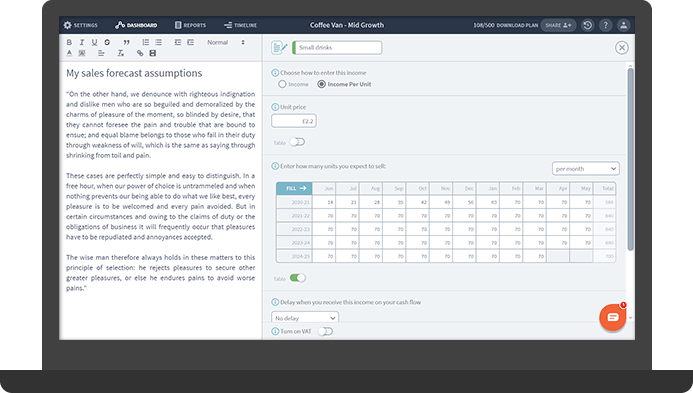The height and width of the screenshot is (393, 693).
Task: Open the text background color picker
Action: coord(82,53)
